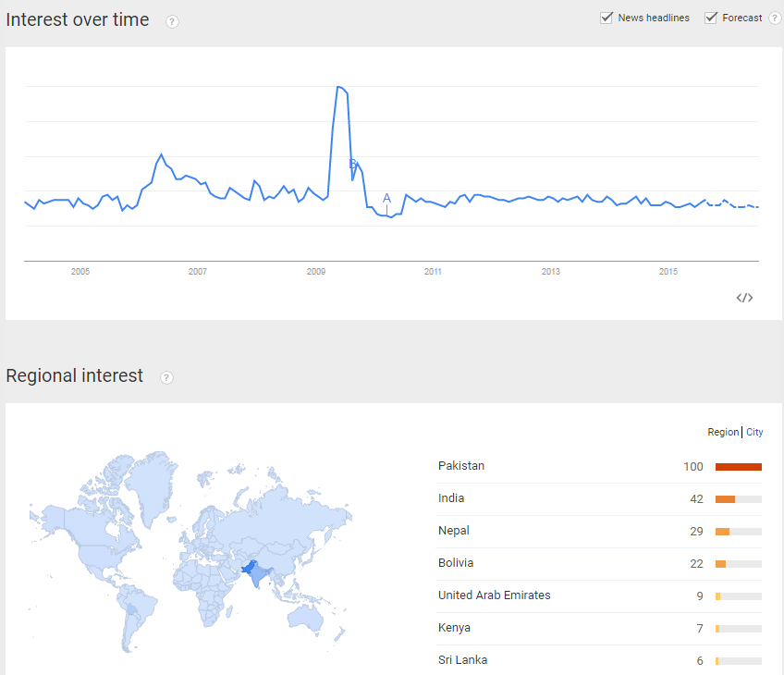Click Pakistan's red interest bar
This screenshot has height=675, width=784.
coord(739,467)
